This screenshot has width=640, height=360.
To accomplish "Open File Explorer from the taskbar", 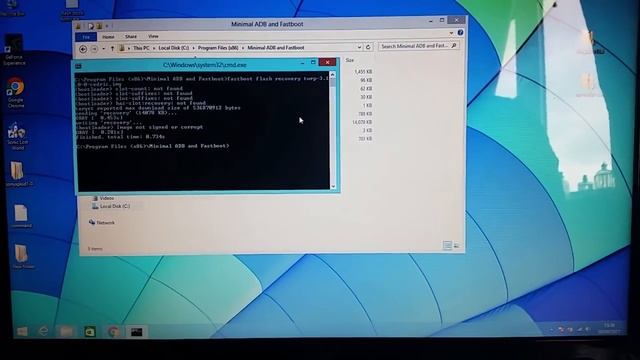I will (66, 331).
